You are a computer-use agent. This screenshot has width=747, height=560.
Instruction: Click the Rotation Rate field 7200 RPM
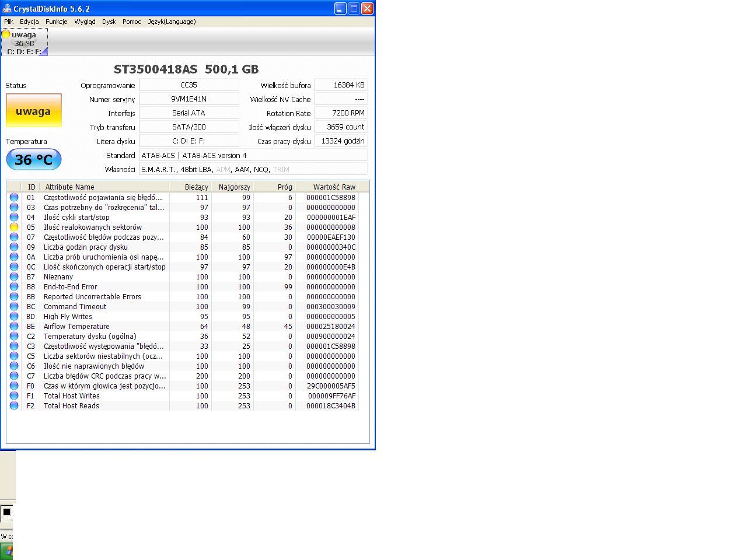tap(341, 113)
